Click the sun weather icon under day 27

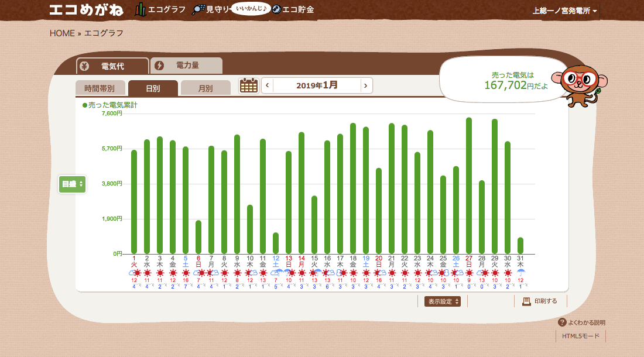pyautogui.click(x=469, y=273)
